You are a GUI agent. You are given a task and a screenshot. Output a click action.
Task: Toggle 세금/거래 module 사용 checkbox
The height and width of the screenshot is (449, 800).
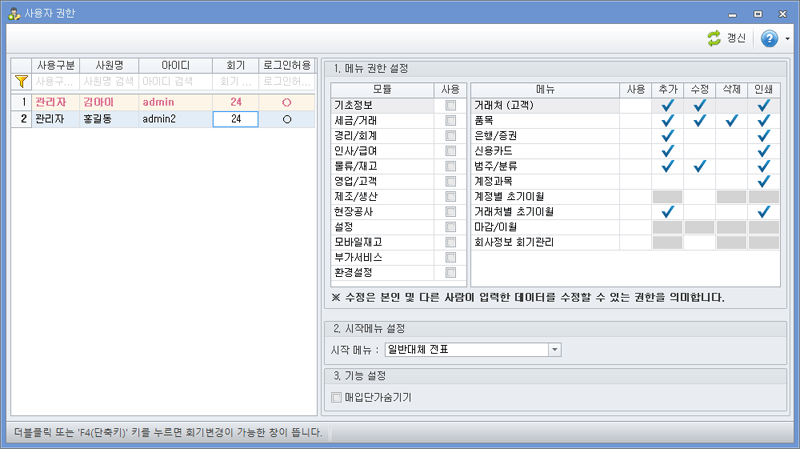tap(451, 120)
